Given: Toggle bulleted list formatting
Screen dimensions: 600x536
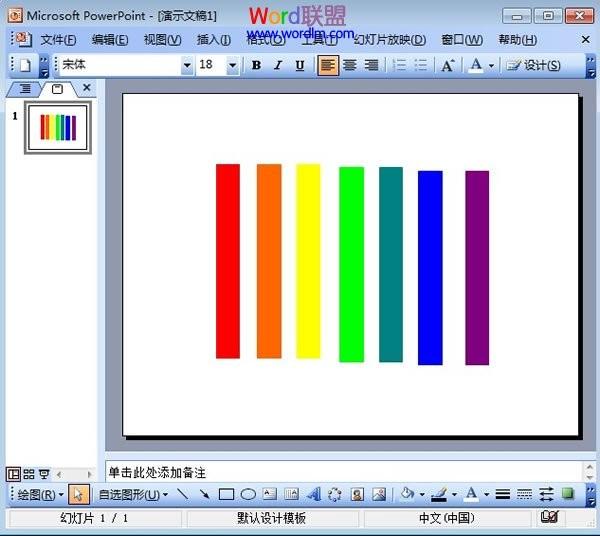Looking at the screenshot, I should [421, 65].
